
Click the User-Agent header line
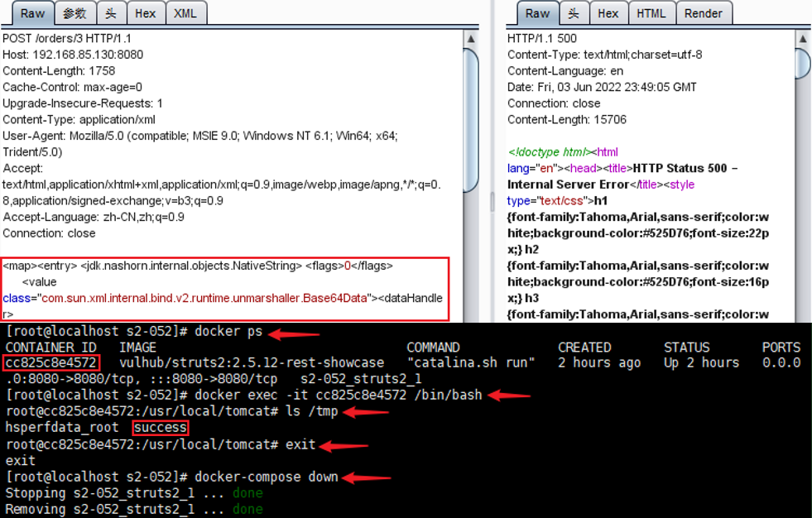pyautogui.click(x=199, y=143)
